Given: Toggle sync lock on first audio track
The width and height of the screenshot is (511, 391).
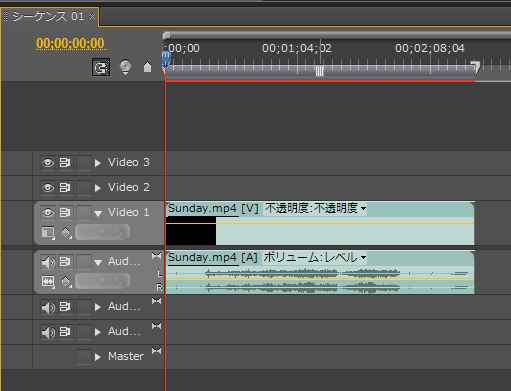Looking at the screenshot, I should (65, 262).
